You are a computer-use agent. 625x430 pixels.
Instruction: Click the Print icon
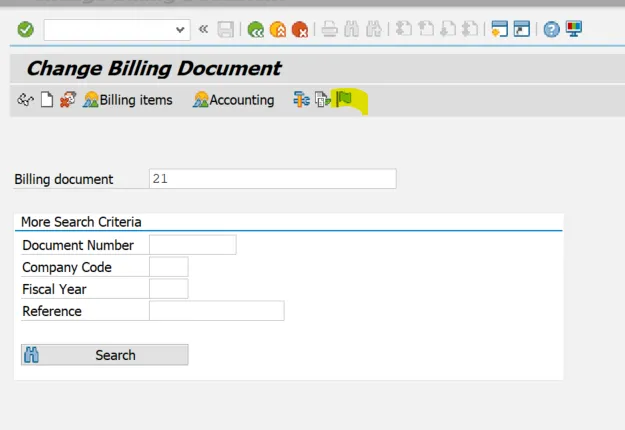click(330, 29)
